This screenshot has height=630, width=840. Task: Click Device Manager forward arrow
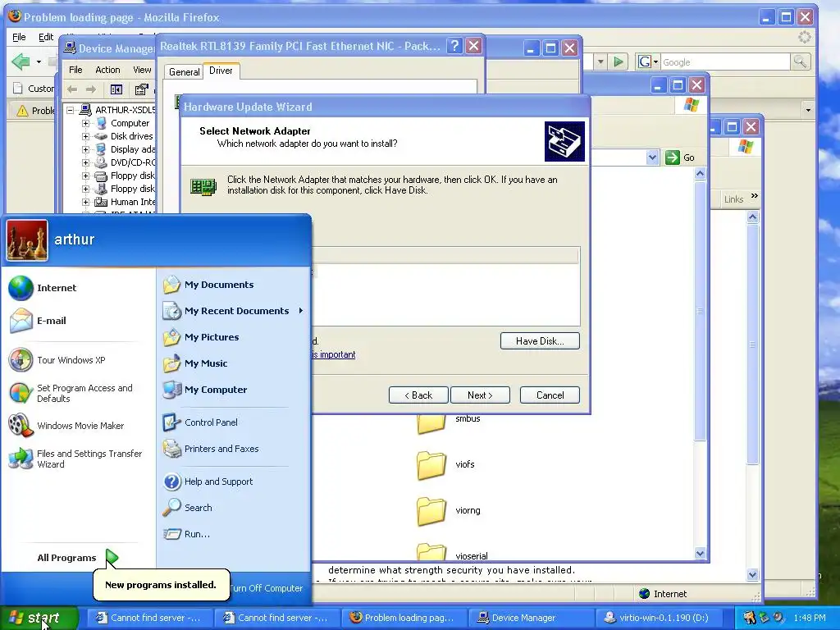pyautogui.click(x=91, y=89)
